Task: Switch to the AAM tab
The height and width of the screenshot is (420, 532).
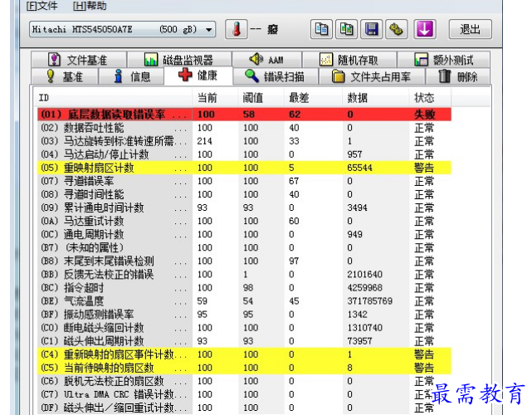Action: 267,60
